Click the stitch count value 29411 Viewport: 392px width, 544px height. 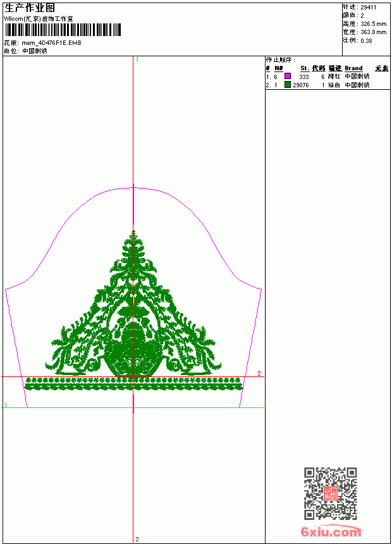pyautogui.click(x=369, y=8)
